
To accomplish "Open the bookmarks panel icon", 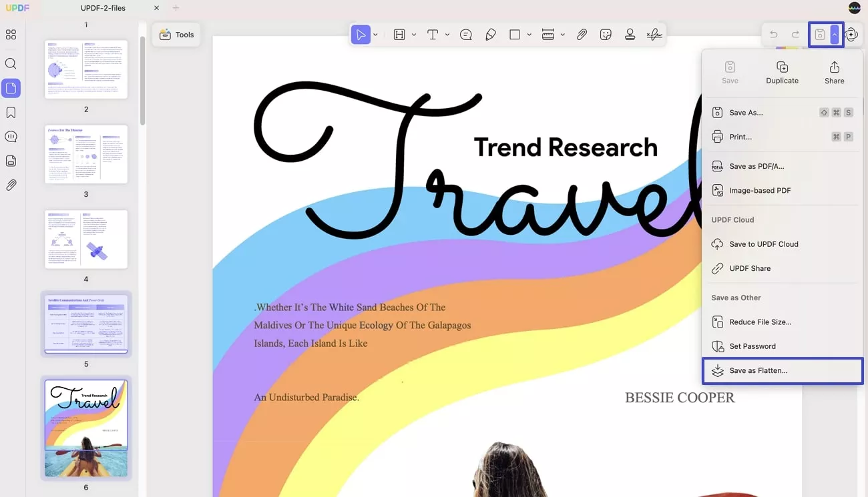I will (11, 113).
